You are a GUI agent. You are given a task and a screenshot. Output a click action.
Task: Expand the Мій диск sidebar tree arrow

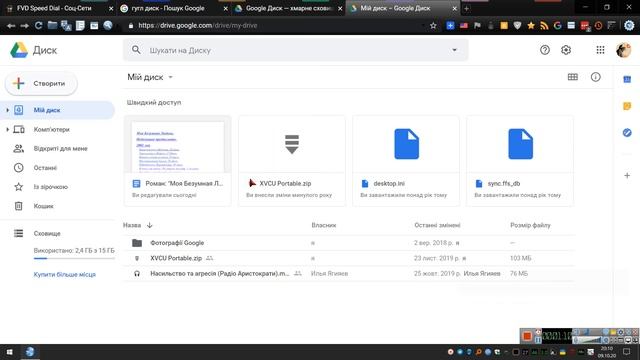point(7,110)
